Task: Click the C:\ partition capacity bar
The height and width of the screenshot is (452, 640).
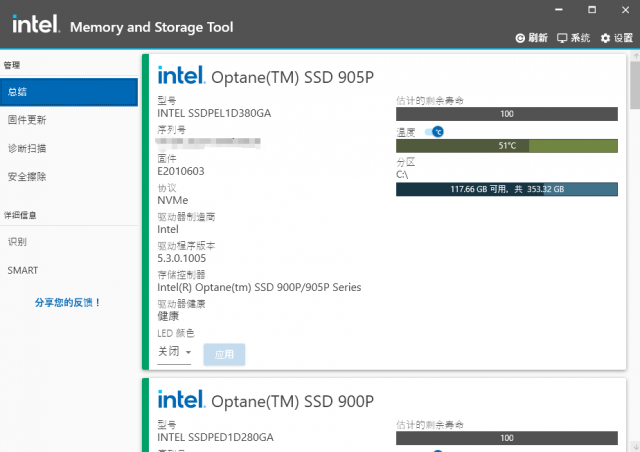Action: point(507,189)
